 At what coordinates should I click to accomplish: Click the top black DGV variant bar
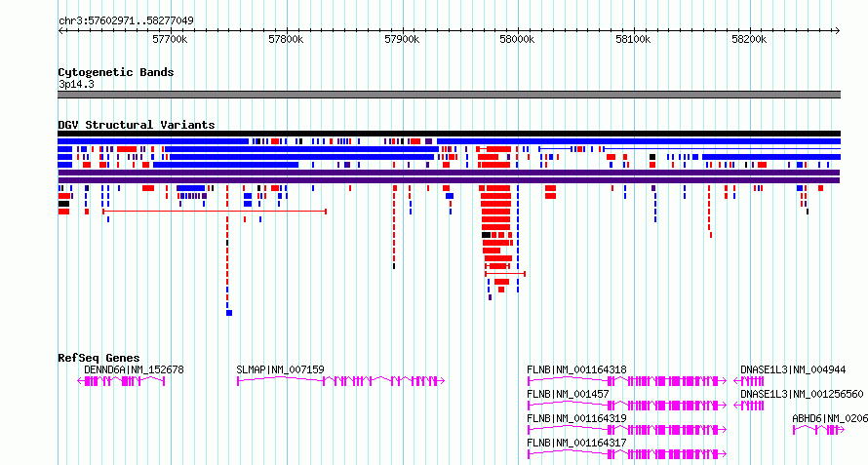click(x=449, y=134)
